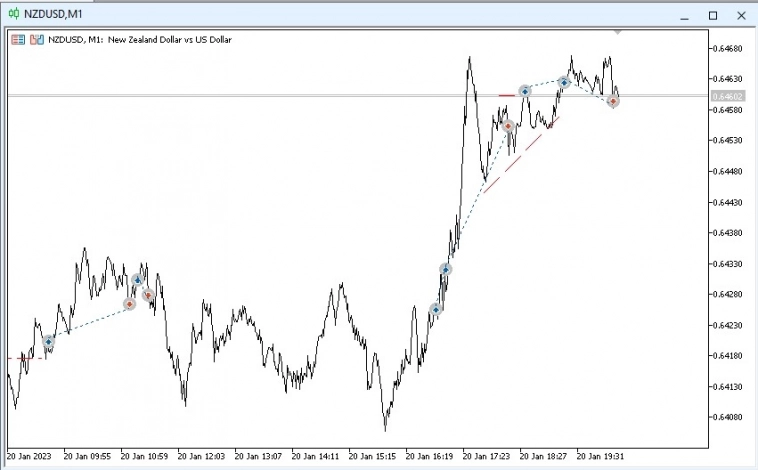Click the 20 Jan 10:59 time axis label
758x470 pixels.
coord(142,455)
